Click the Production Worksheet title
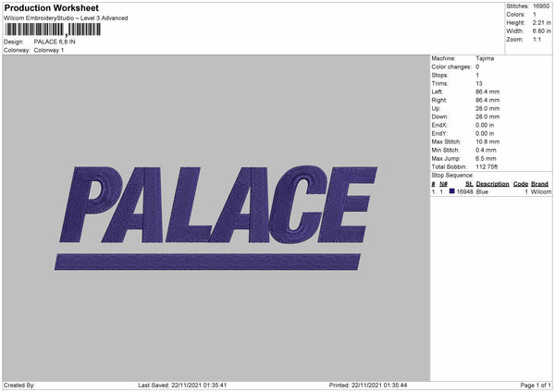555x392 pixels. (51, 7)
